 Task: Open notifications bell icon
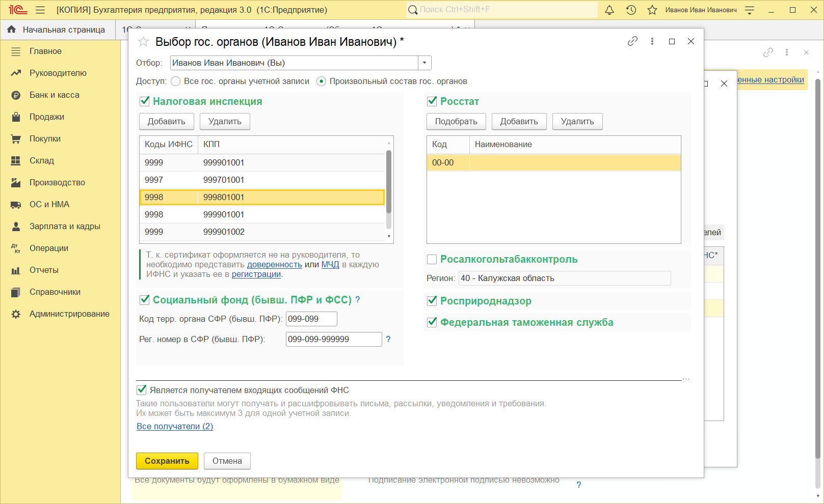click(609, 10)
